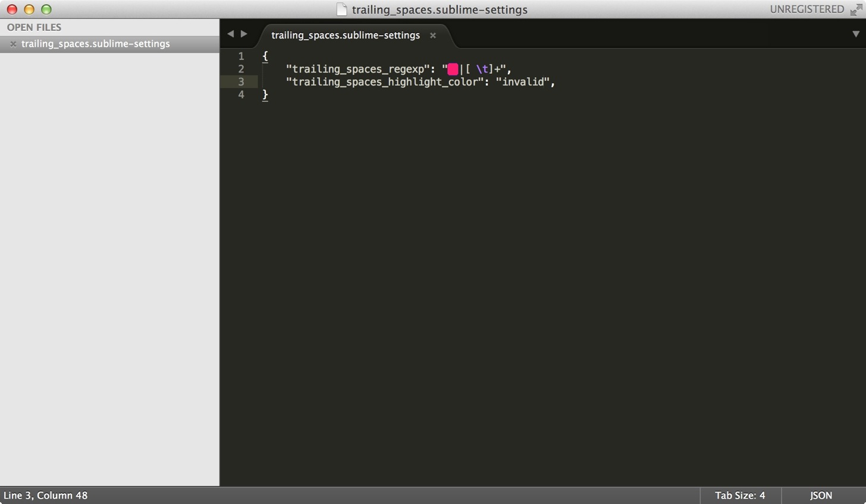Select trailing_spaces.sublime-settings in Open Files

96,44
